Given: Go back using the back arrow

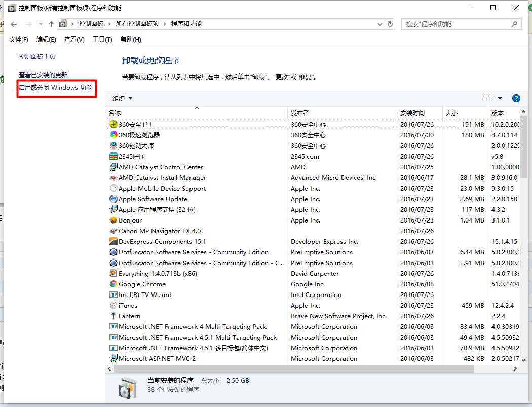Looking at the screenshot, I should pyautogui.click(x=13, y=23).
